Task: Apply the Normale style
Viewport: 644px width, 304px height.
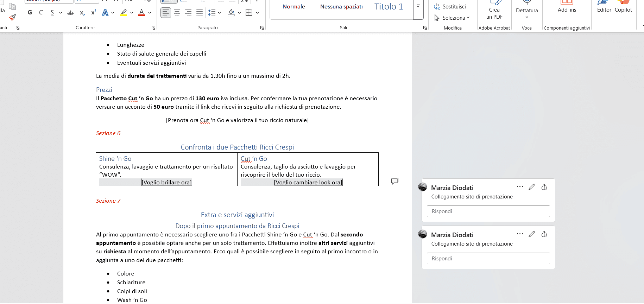Action: tap(294, 7)
